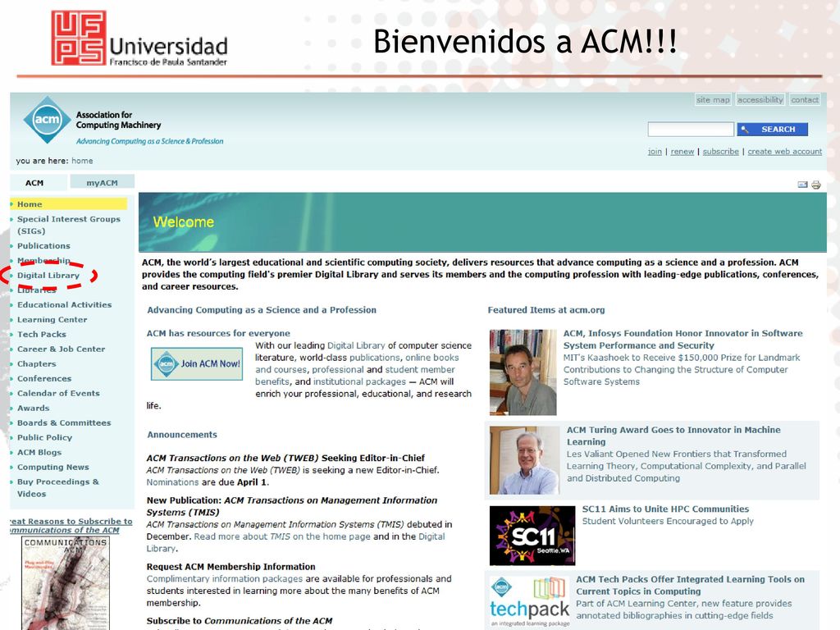Click the email page icon

[x=802, y=185]
